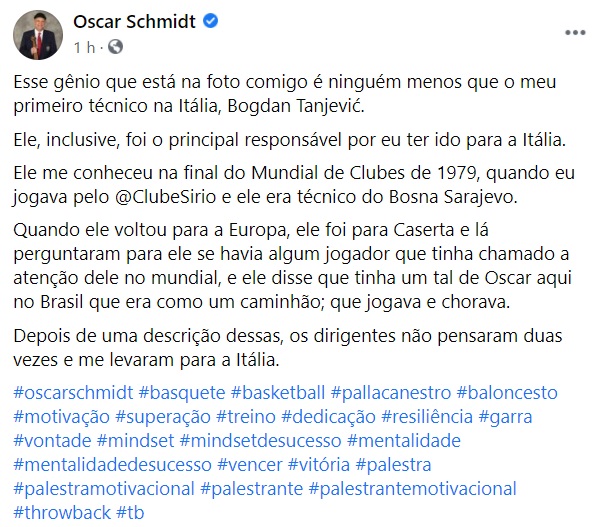Open the Oscar Schmidt profile name link
Viewport: 616px width, 527px height.
click(x=135, y=22)
